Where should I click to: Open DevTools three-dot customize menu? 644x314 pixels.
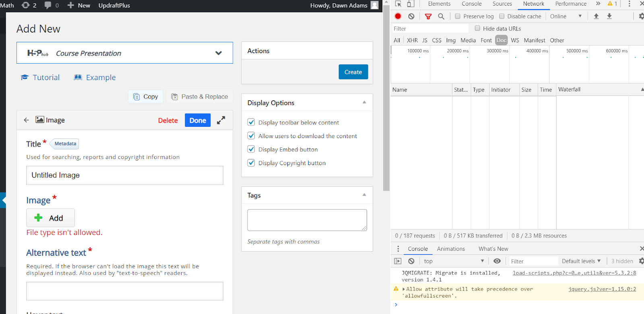coord(630,4)
